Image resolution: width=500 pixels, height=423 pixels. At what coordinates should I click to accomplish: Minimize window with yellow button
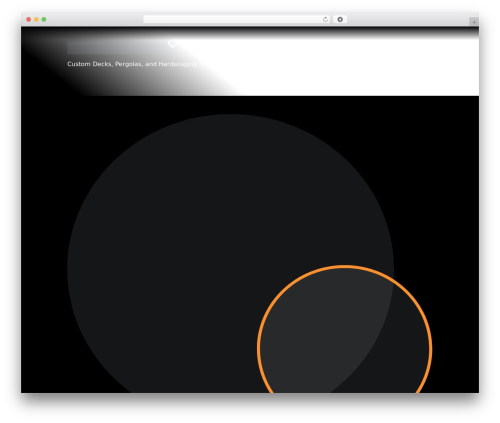36,20
